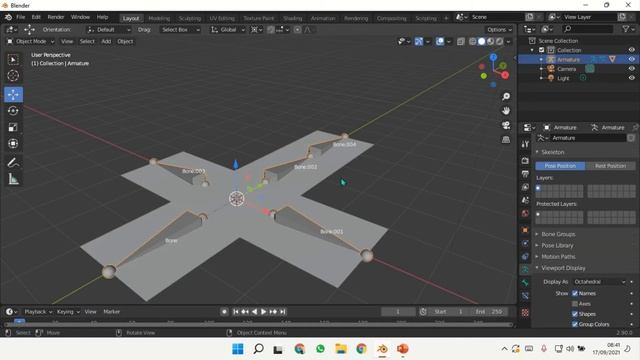Open the Bone properties tab
Screen dimensions: 640x360
525,282
